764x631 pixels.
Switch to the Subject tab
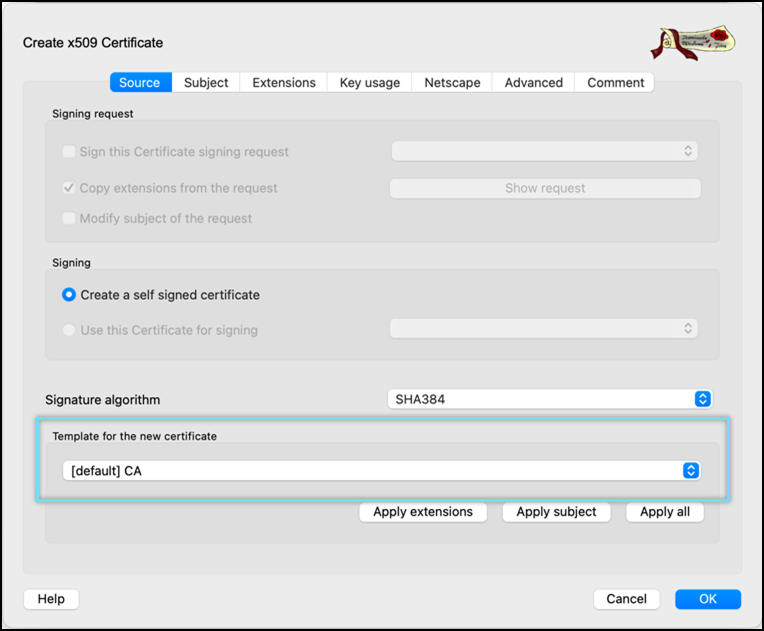[206, 83]
